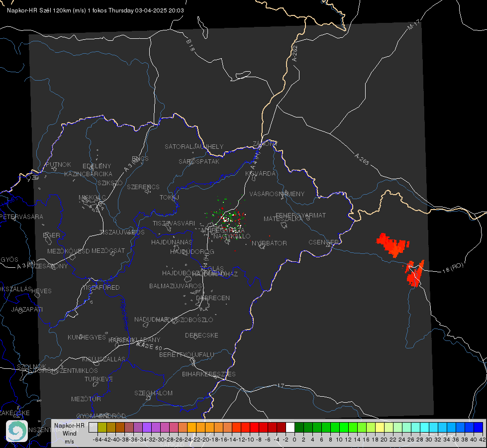Pick the purple swatch between -34 and -32
This screenshot has height=448, width=487.
[147, 427]
